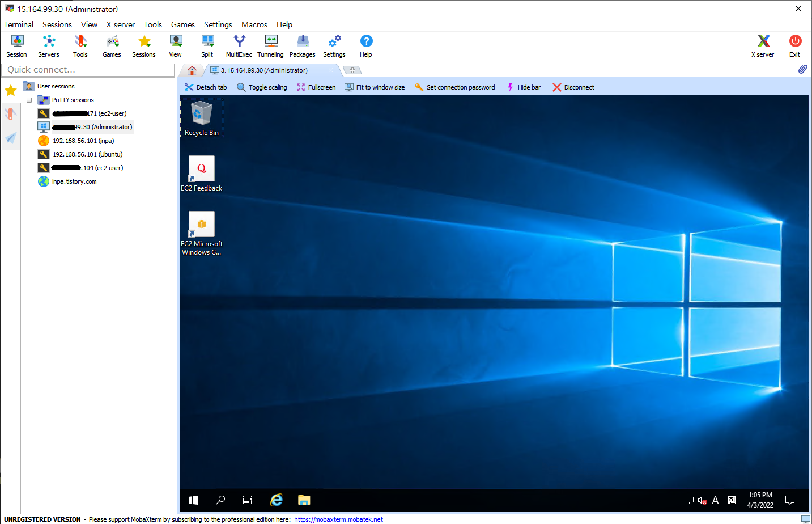
Task: Open the mobaxterm.mobatek.net link
Action: (x=338, y=519)
